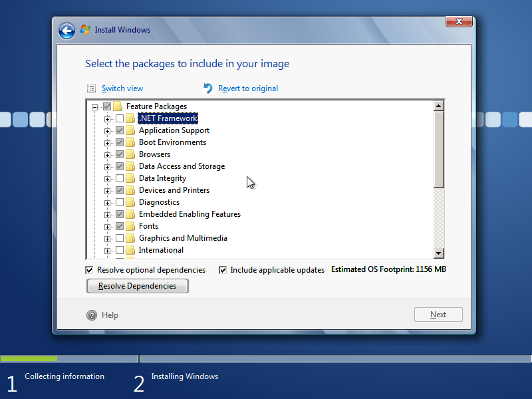Select the Graphics and Multimedia label
Image resolution: width=532 pixels, height=399 pixels.
pyautogui.click(x=183, y=238)
